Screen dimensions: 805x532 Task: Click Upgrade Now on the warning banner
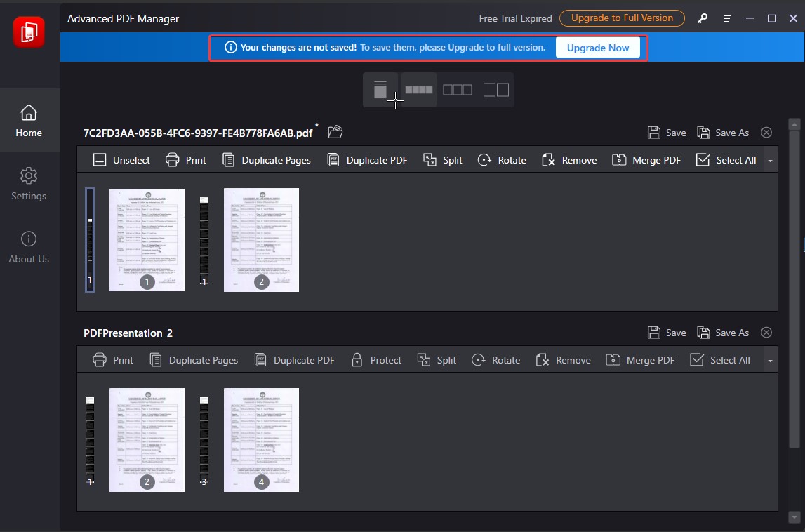pos(597,48)
